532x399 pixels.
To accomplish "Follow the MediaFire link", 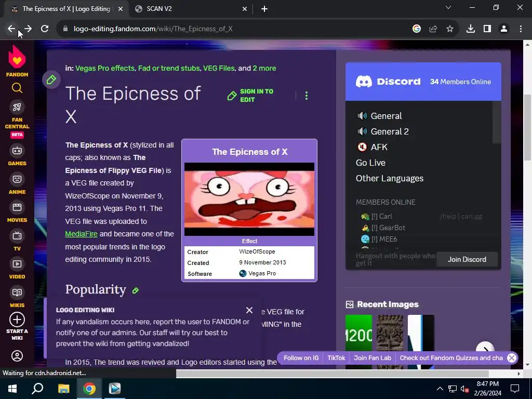I will 81,234.
